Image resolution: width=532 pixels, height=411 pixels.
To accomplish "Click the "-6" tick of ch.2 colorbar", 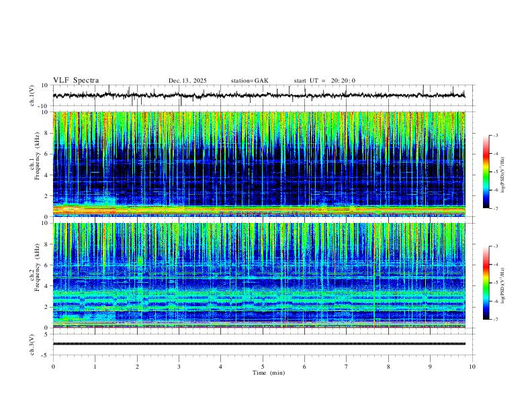I will click(x=495, y=301).
